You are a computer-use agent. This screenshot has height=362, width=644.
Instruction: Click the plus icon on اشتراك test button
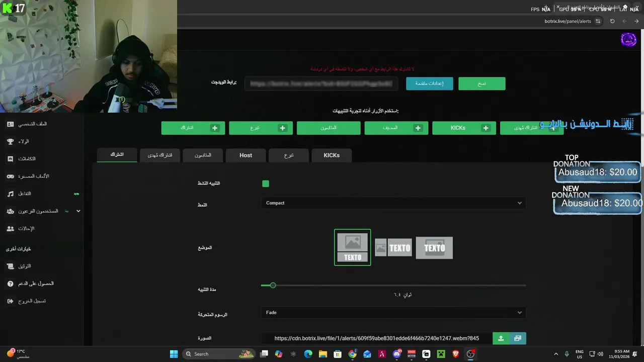coord(215,128)
